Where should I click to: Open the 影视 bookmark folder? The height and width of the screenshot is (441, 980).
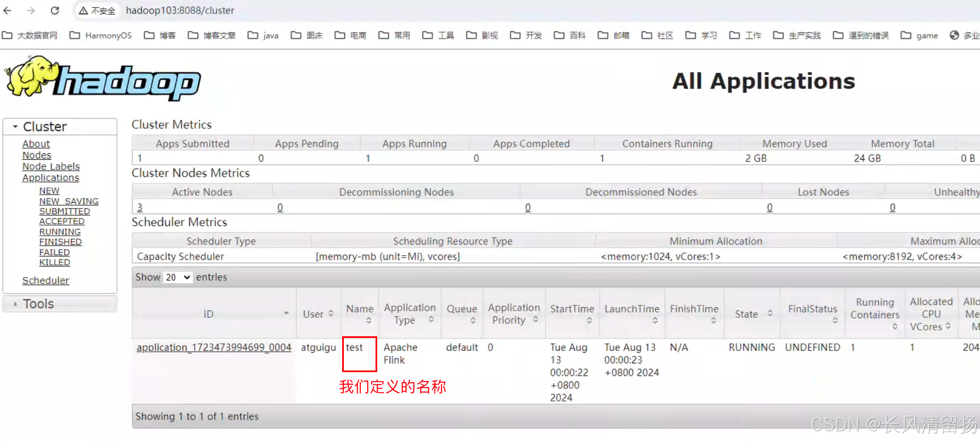coord(482,35)
